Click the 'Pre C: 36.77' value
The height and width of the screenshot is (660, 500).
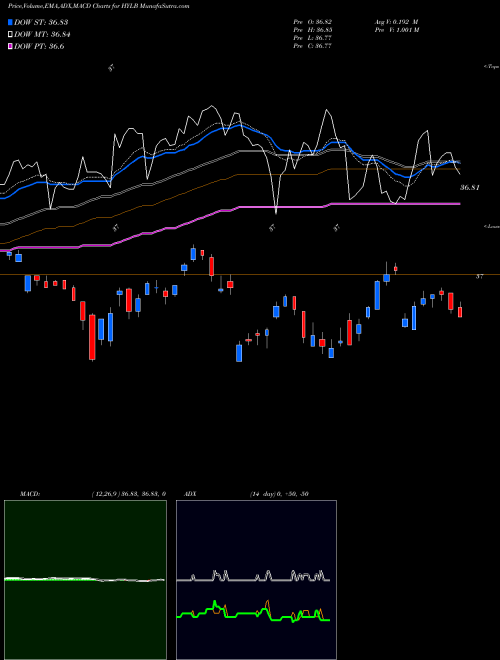point(312,46)
